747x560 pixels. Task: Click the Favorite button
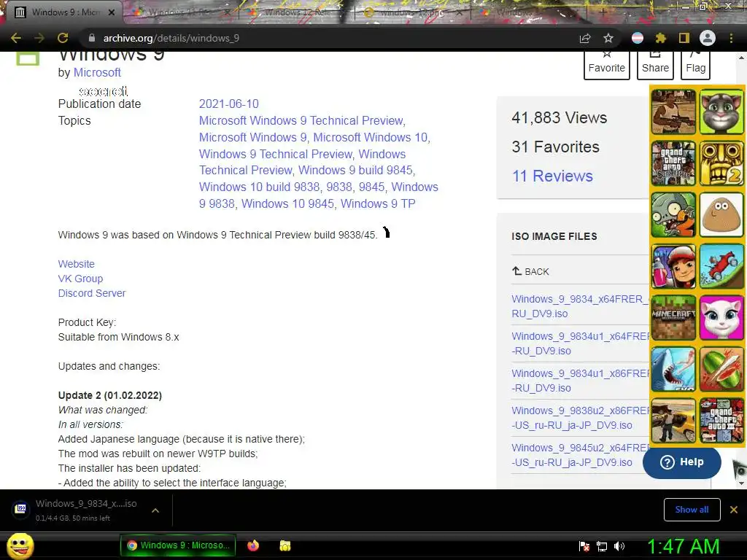(606, 65)
